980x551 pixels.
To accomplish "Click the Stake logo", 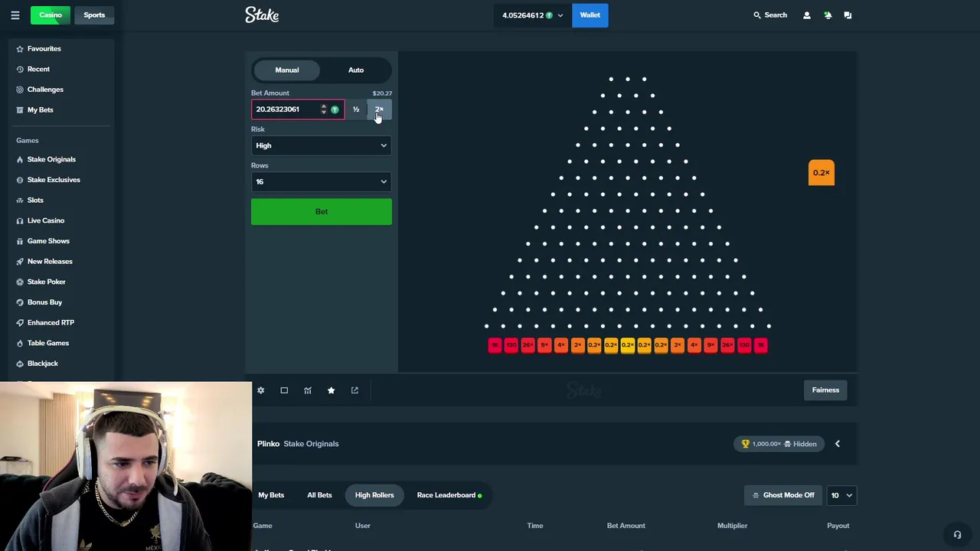I will 262,15.
